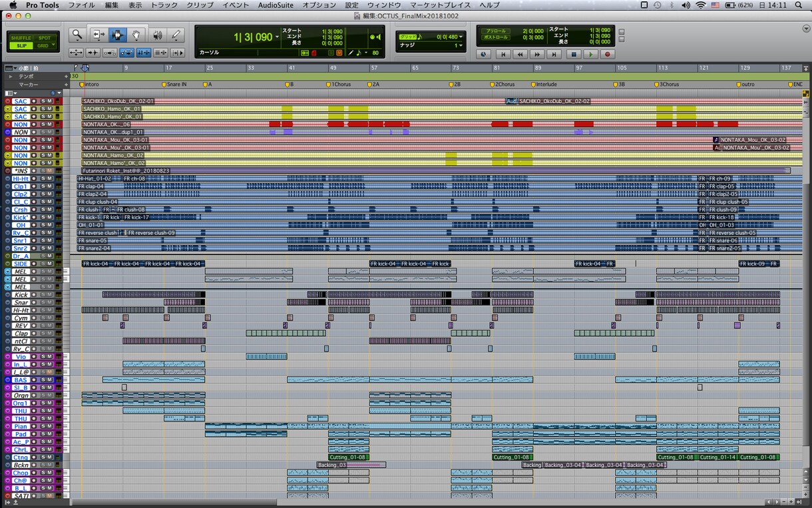
Task: Mute the HI-Ht track
Action: (49, 178)
